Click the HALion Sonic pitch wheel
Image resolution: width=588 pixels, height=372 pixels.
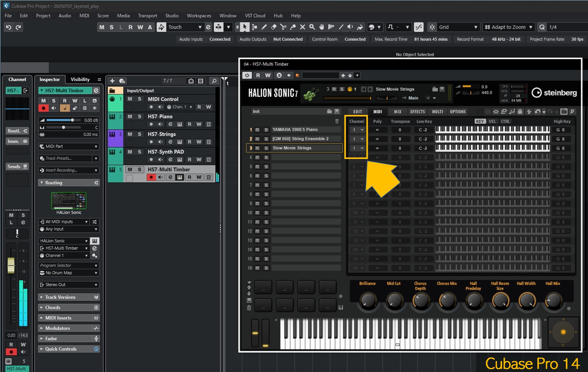tap(255, 333)
